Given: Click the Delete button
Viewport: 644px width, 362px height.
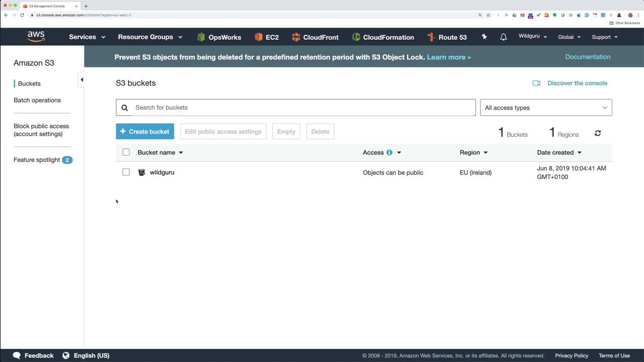Looking at the screenshot, I should coord(320,132).
